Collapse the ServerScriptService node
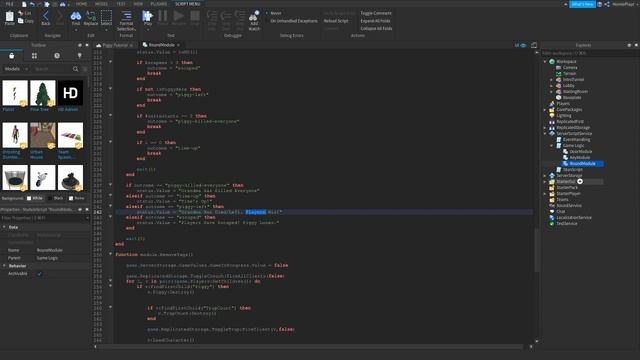 [545, 133]
